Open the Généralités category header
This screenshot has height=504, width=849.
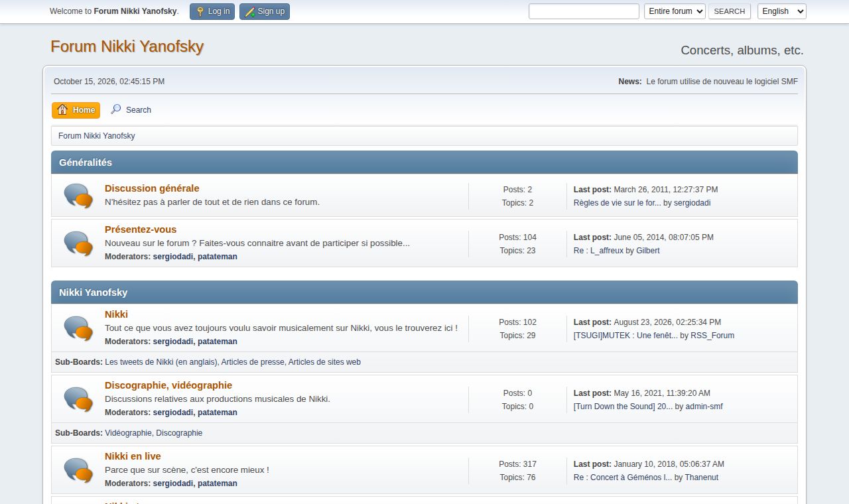[x=86, y=162]
